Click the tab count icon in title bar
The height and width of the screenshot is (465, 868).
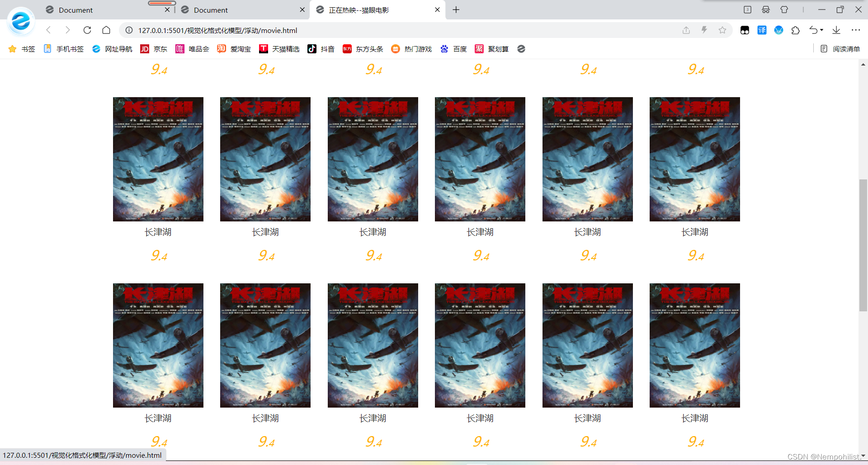point(747,9)
